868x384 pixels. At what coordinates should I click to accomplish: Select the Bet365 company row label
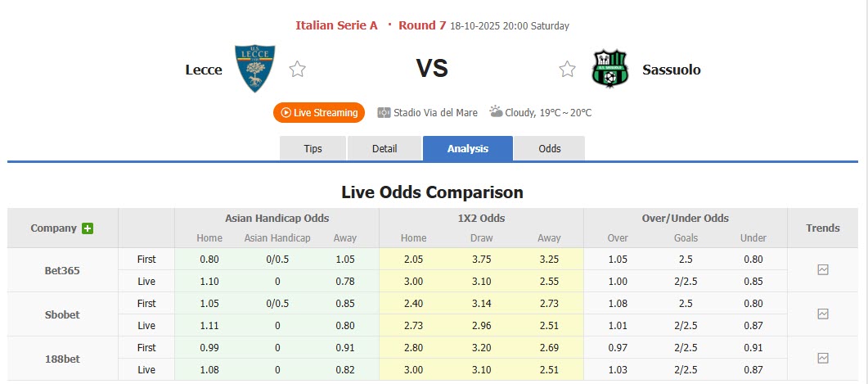coord(62,270)
